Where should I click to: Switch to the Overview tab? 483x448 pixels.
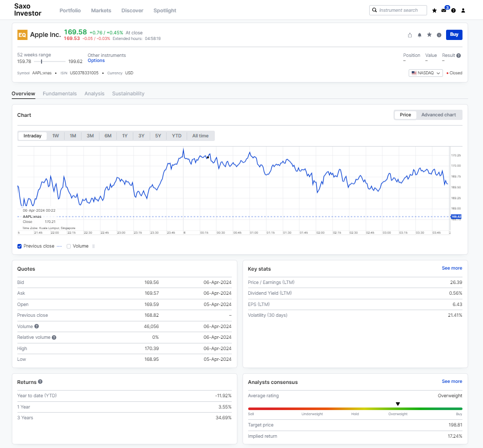24,94
